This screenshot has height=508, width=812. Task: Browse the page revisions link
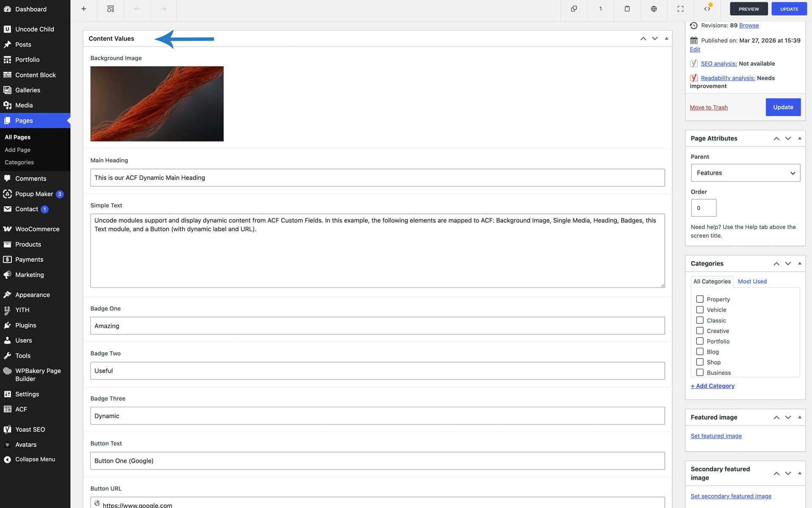click(x=749, y=25)
